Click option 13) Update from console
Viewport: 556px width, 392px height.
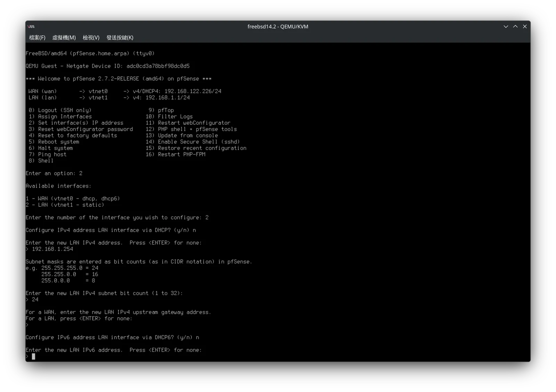(182, 136)
